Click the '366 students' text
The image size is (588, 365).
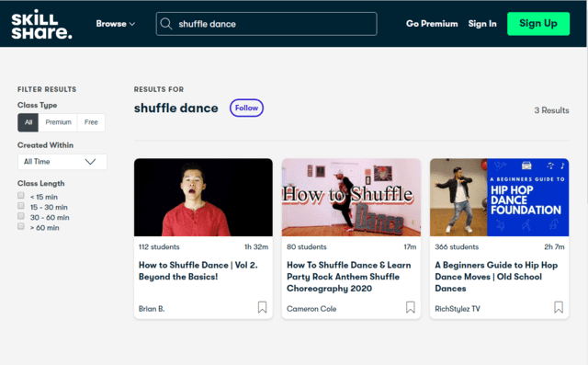click(x=457, y=246)
